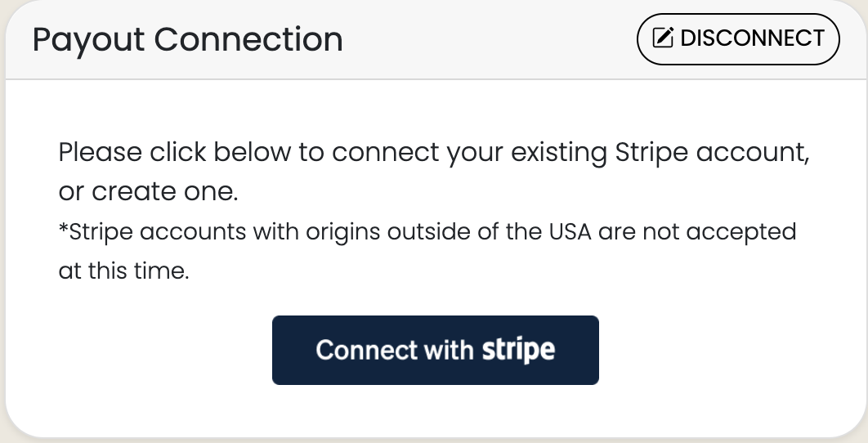Viewport: 868px width, 443px height.
Task: Click the DISCONNECT button
Action: coord(738,39)
